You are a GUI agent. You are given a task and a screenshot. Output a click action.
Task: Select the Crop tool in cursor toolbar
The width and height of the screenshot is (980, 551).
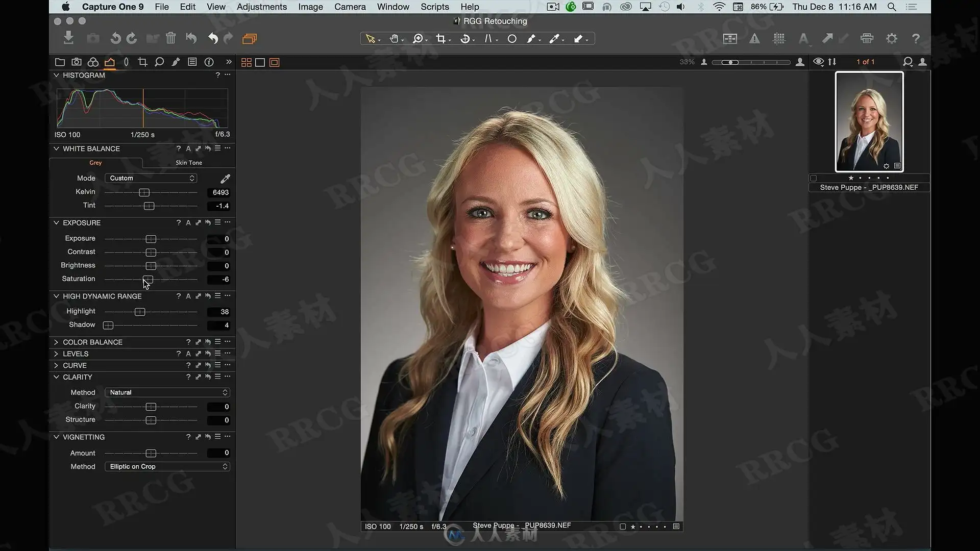pos(441,39)
